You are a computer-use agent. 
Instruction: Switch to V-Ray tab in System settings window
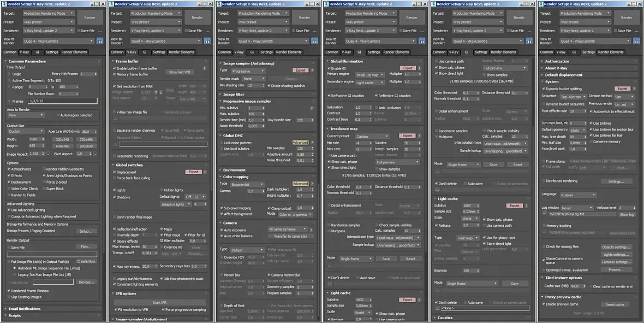(x=560, y=52)
